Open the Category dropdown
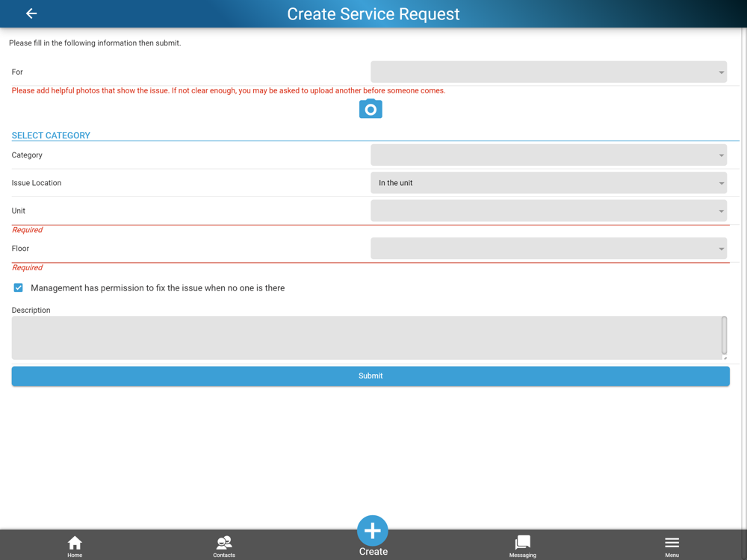The width and height of the screenshot is (747, 560). 549,155
